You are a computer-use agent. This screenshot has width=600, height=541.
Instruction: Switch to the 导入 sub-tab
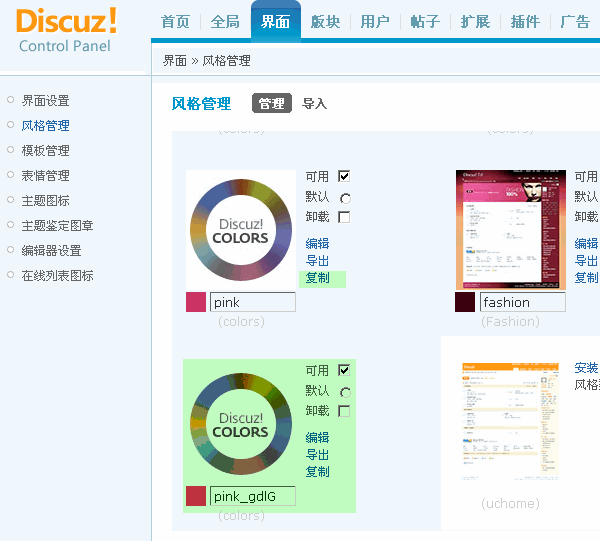314,104
